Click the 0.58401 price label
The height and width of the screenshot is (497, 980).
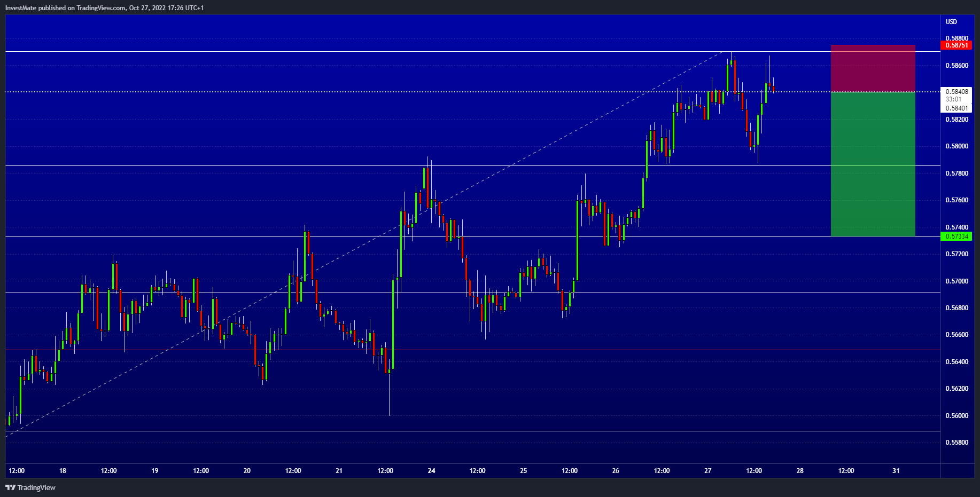[x=956, y=108]
